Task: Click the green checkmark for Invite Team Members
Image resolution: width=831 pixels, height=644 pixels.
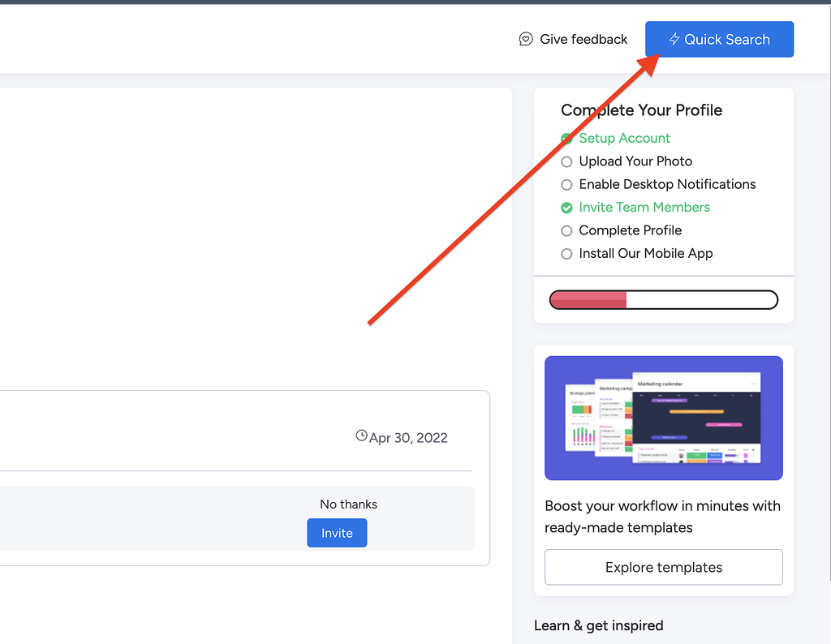Action: (x=566, y=208)
